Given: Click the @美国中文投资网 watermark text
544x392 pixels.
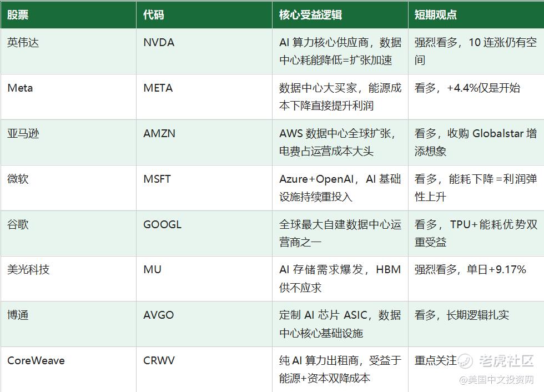Looking at the screenshot, I should coord(496,380).
